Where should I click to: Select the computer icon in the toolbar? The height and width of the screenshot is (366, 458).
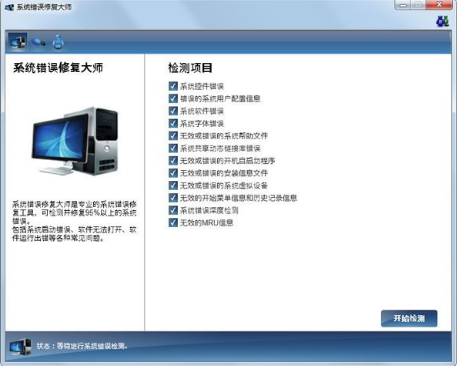(17, 42)
